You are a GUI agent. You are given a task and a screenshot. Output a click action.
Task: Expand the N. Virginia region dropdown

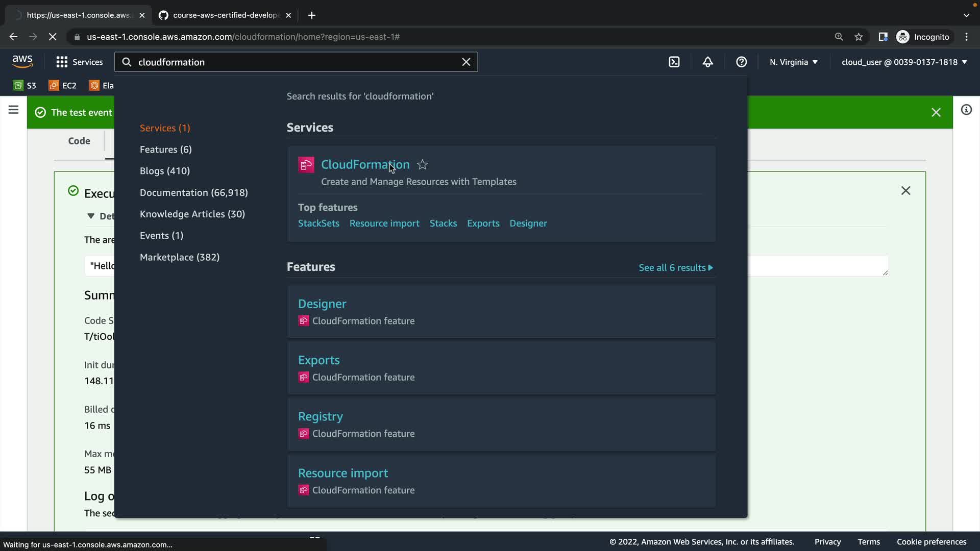coord(793,62)
